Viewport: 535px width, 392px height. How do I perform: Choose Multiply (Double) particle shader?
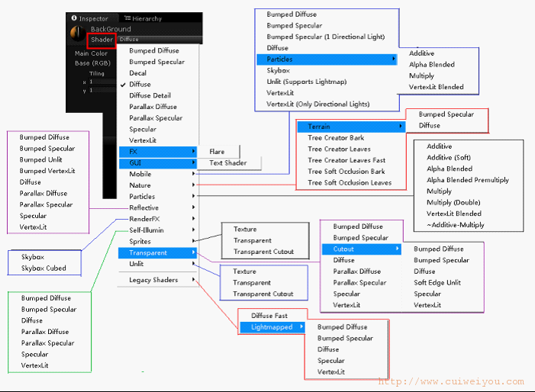point(453,202)
